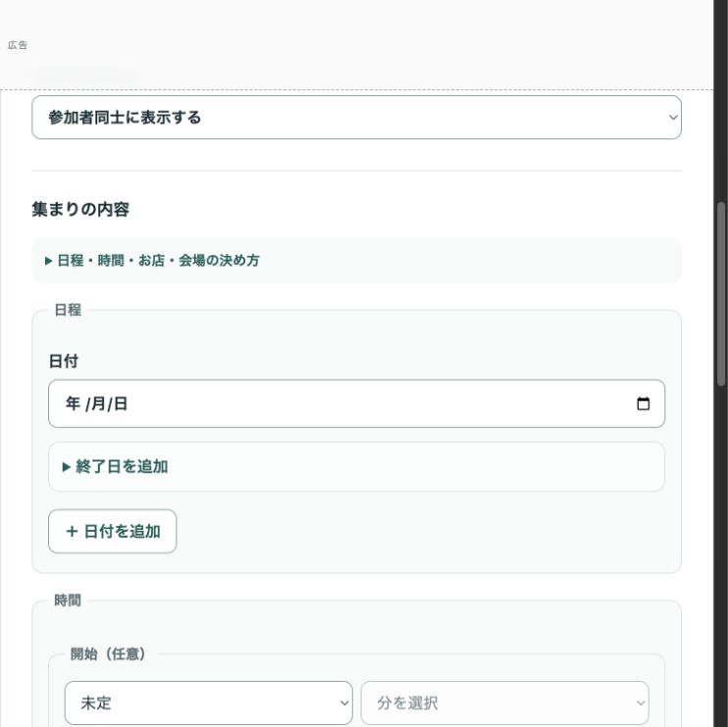This screenshot has height=727, width=728.
Task: Click the 年/月/日 date input field
Action: click(x=356, y=403)
